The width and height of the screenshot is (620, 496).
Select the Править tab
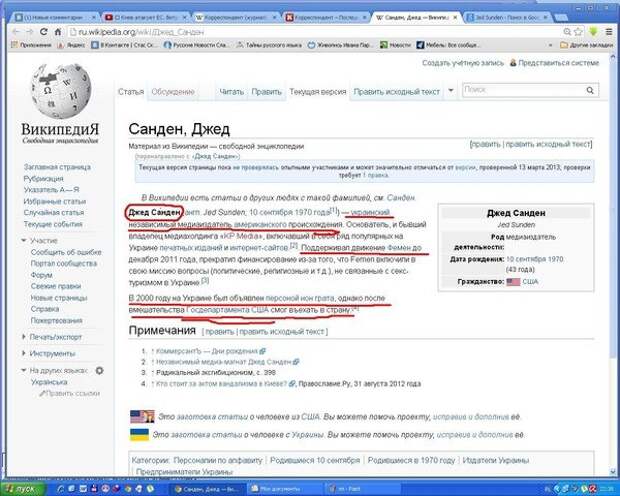[267, 92]
